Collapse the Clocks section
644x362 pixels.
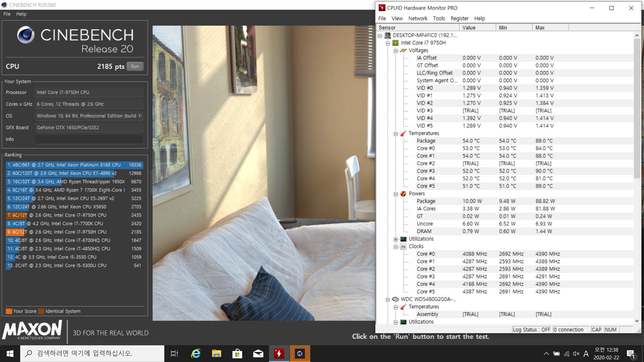point(396,247)
